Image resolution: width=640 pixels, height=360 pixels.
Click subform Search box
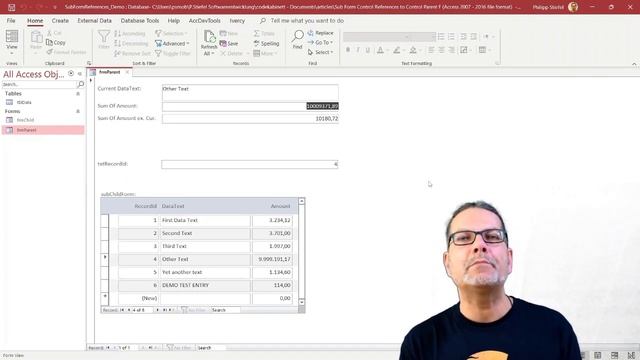(225, 310)
